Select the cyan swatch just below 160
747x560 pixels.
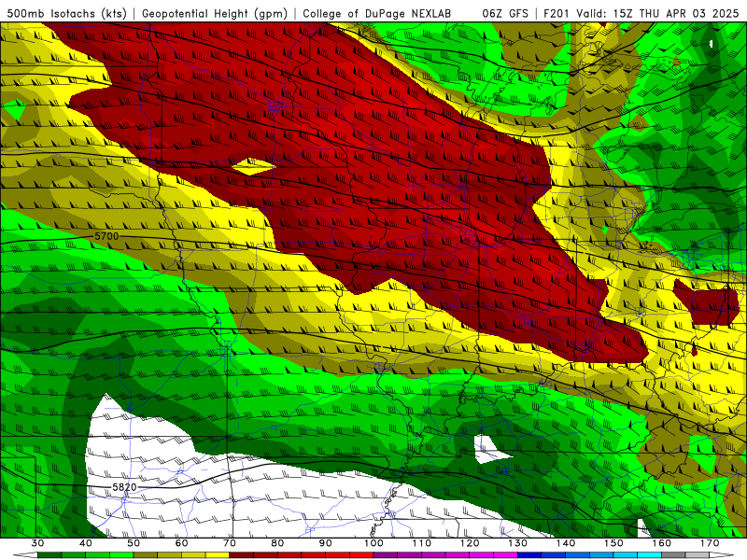pyautogui.click(x=650, y=555)
